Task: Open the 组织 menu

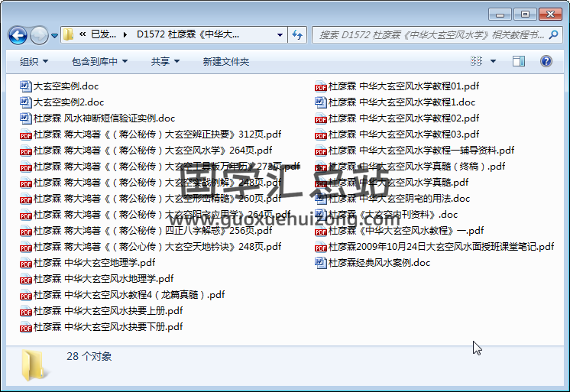Action: pyautogui.click(x=34, y=61)
